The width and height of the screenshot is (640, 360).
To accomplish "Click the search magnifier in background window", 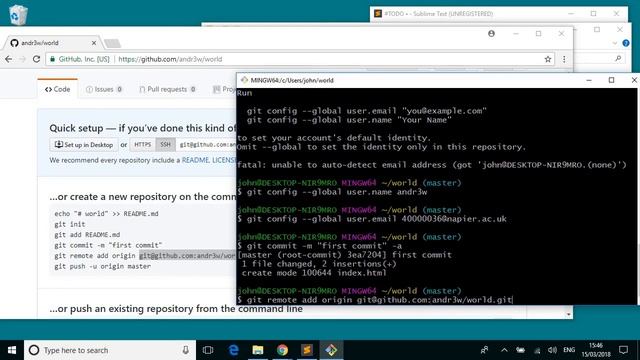I will tap(618, 59).
